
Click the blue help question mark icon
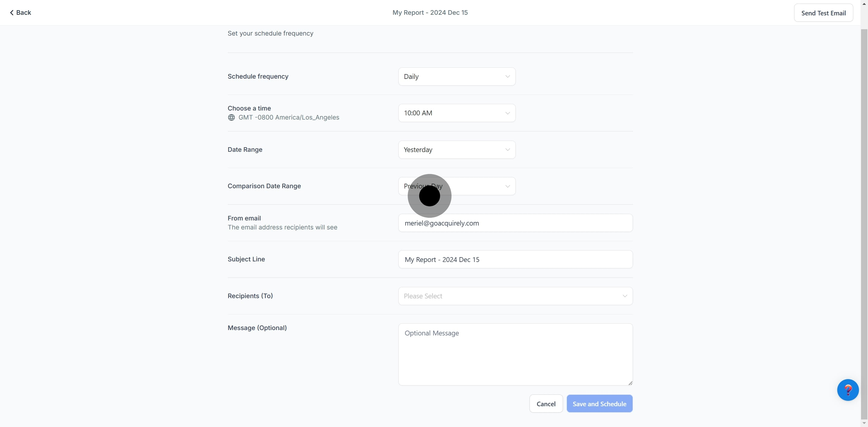click(848, 390)
